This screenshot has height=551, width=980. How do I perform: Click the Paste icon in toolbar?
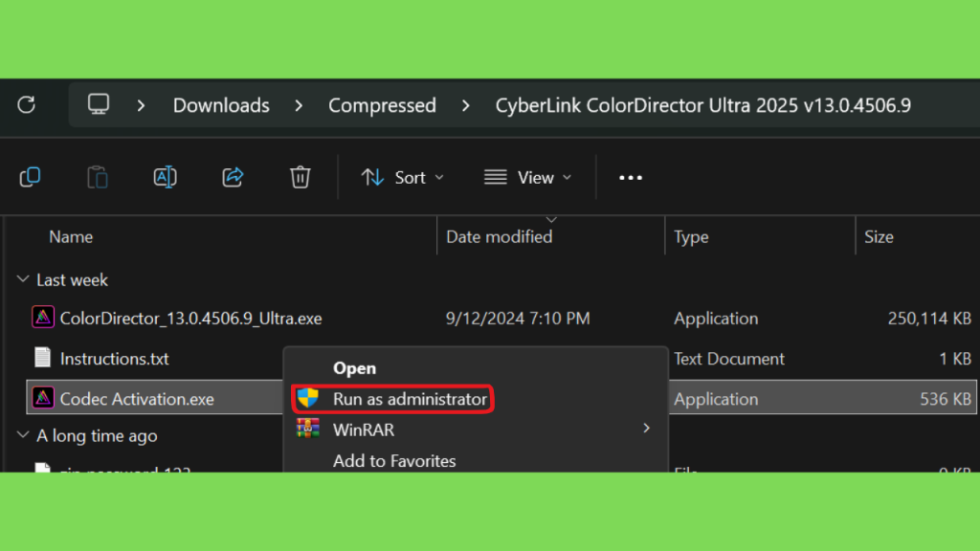[98, 177]
